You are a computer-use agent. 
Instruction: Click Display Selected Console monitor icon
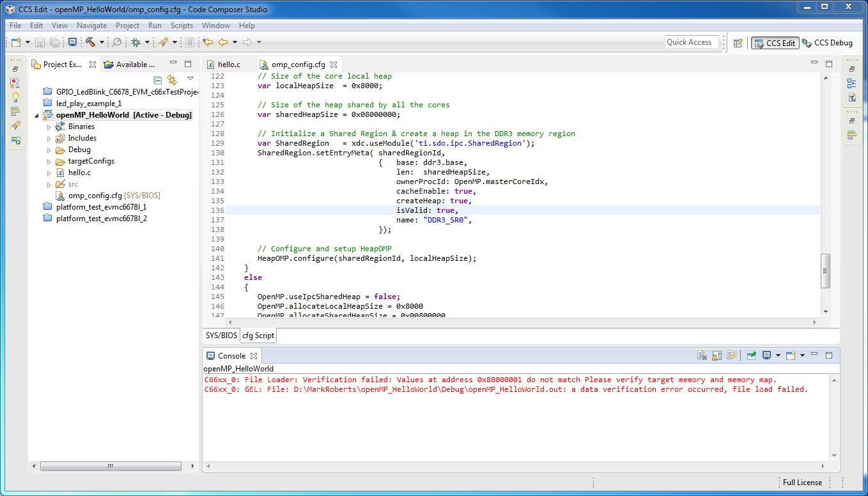tap(766, 355)
